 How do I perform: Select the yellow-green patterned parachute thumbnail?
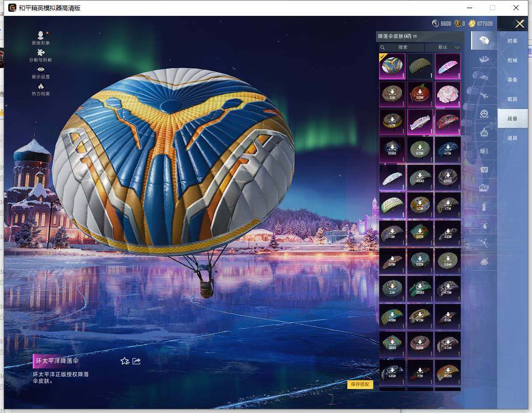pyautogui.click(x=392, y=205)
